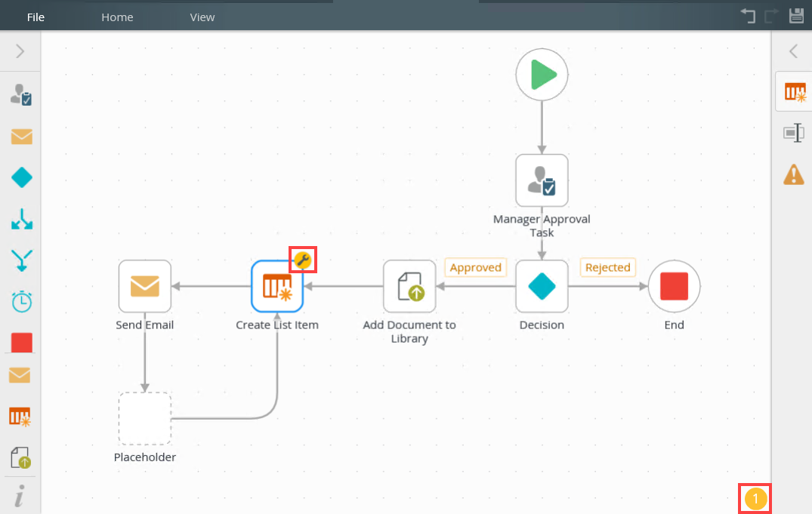
Task: Redo the last undone action
Action: click(772, 16)
